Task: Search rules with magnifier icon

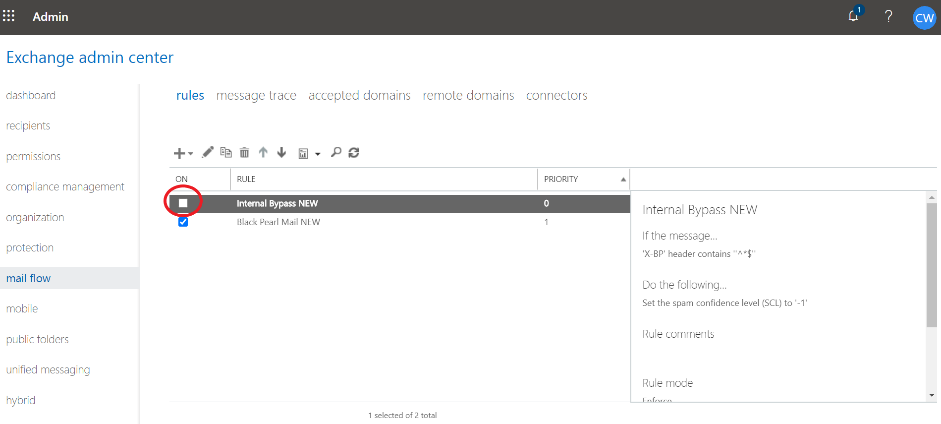Action: (336, 152)
